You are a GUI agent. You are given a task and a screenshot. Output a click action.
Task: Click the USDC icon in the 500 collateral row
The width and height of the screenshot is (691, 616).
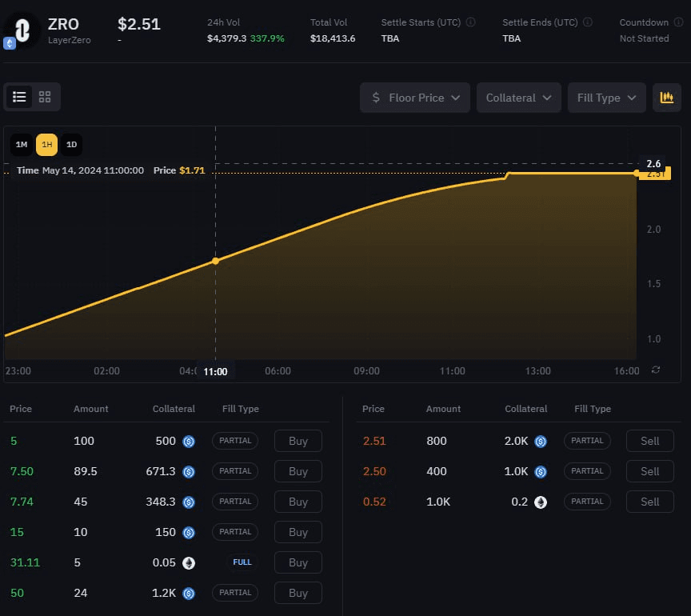(x=188, y=441)
